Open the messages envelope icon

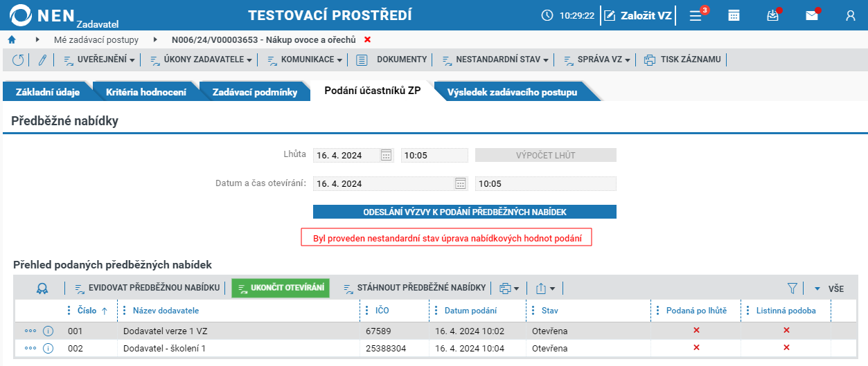(812, 15)
